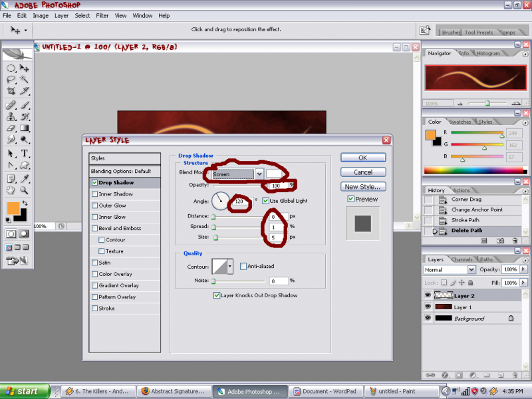Screen dimensions: 532x399
Task: Toggle the Preview checkbox
Action: click(351, 199)
